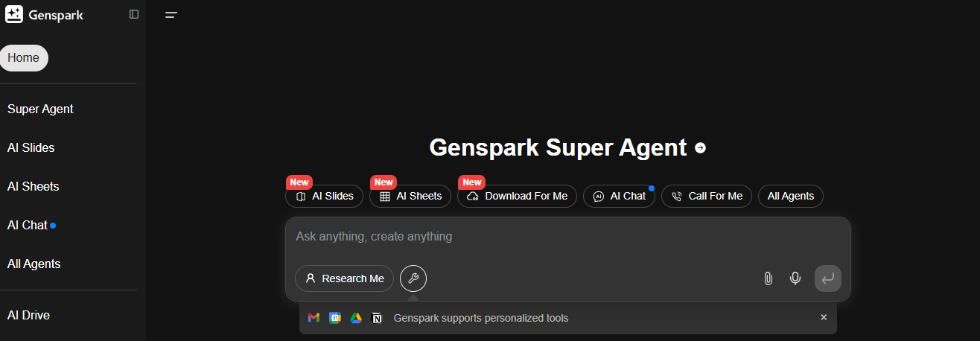
Task: Click the Notion icon in banner
Action: [x=377, y=318]
